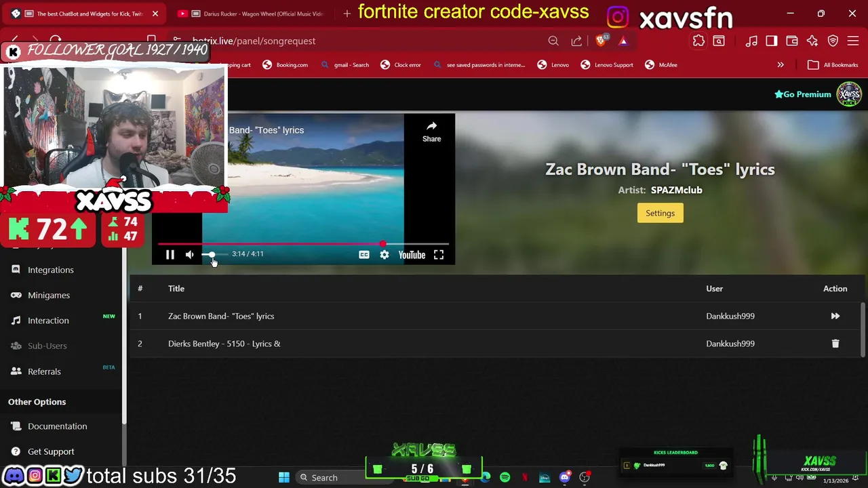
Task: Open Brave Shields lion icon
Action: [x=601, y=41]
